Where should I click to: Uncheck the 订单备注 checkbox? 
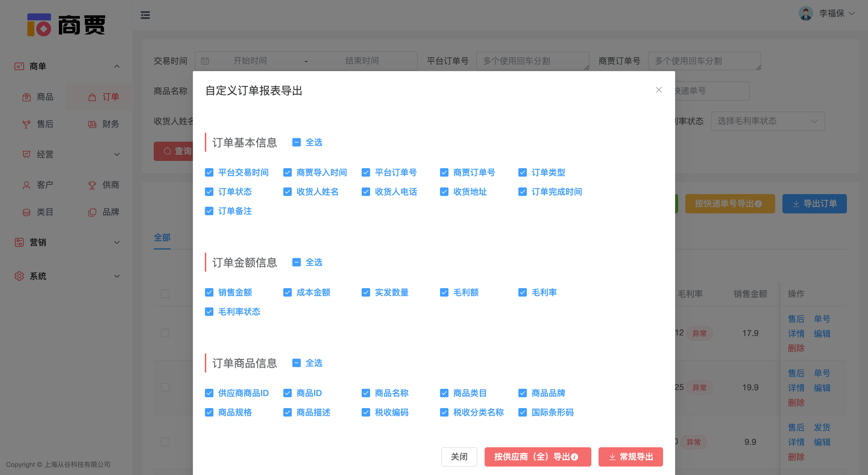pyautogui.click(x=209, y=211)
